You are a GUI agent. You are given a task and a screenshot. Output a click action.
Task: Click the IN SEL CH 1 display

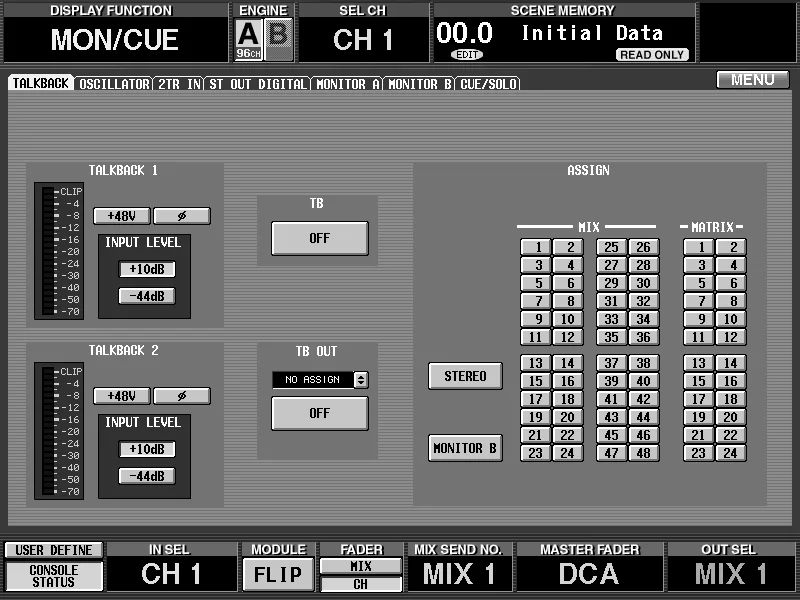pos(171,573)
